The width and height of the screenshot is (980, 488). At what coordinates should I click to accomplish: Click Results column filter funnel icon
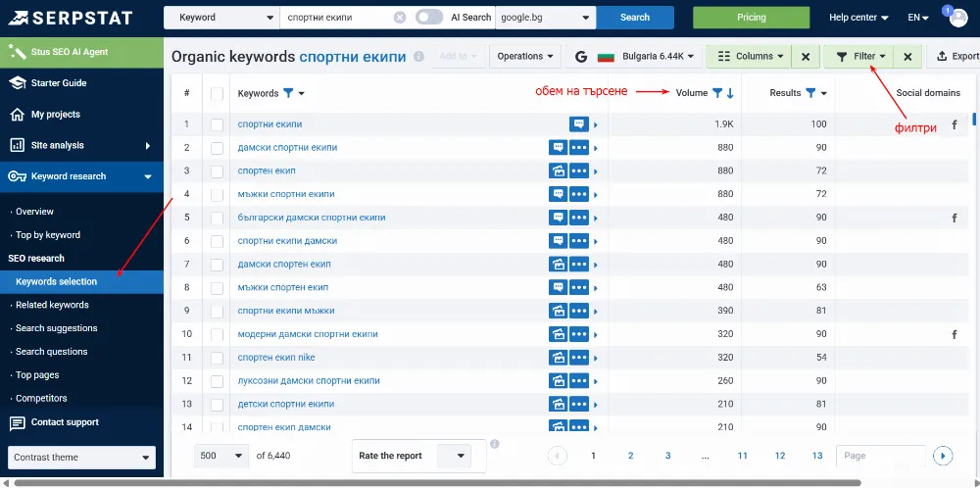tap(810, 93)
